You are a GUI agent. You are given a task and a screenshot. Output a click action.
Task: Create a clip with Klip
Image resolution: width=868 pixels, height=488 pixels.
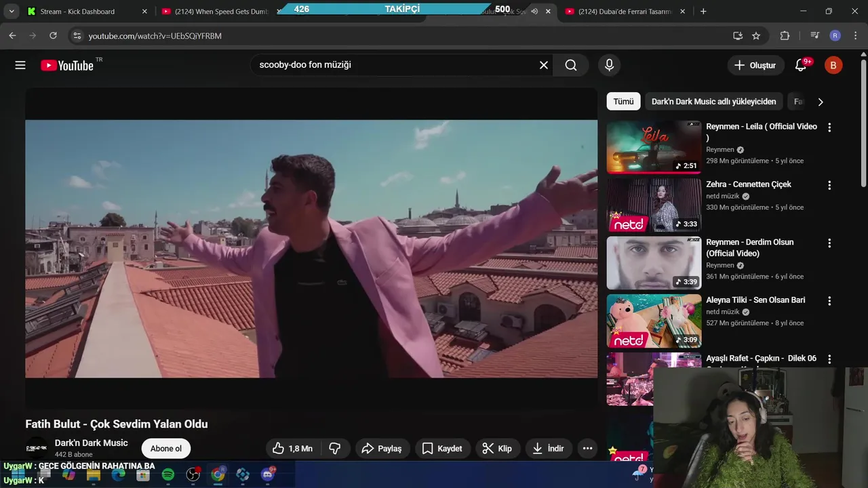[x=497, y=448]
